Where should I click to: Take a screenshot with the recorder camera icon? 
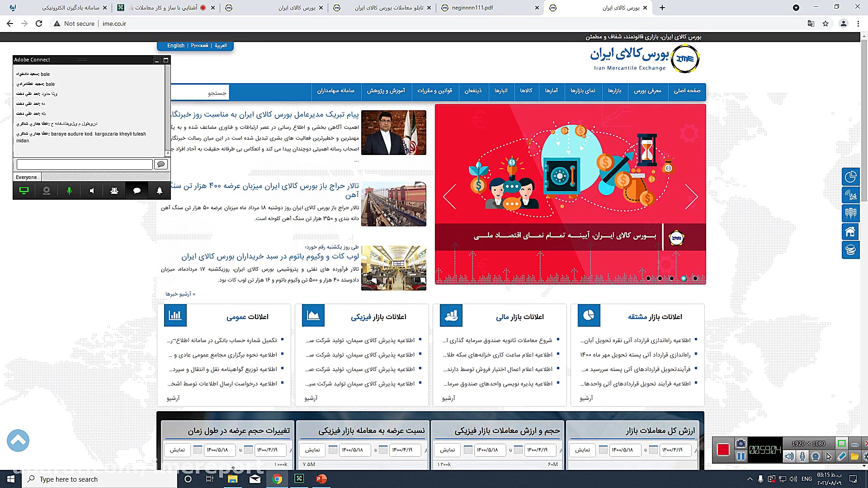click(741, 443)
